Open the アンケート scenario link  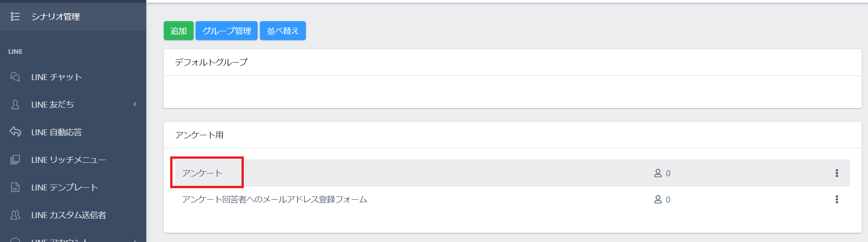click(x=202, y=173)
